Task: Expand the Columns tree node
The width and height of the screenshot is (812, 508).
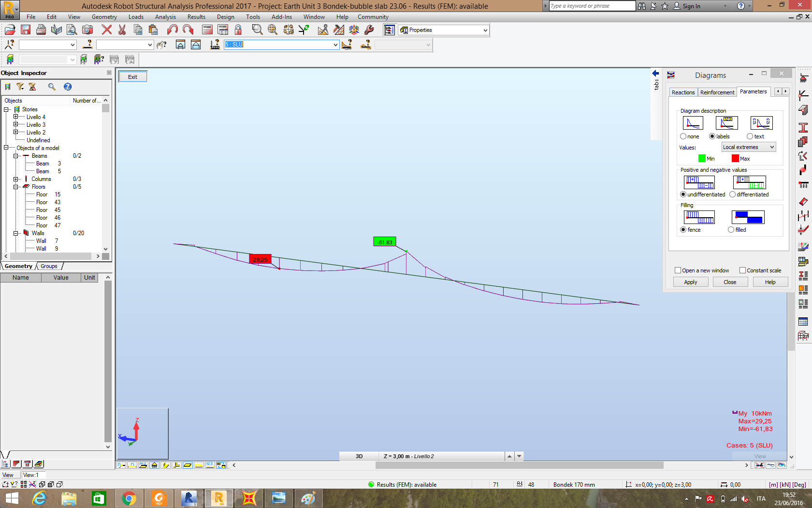Action: (16, 179)
